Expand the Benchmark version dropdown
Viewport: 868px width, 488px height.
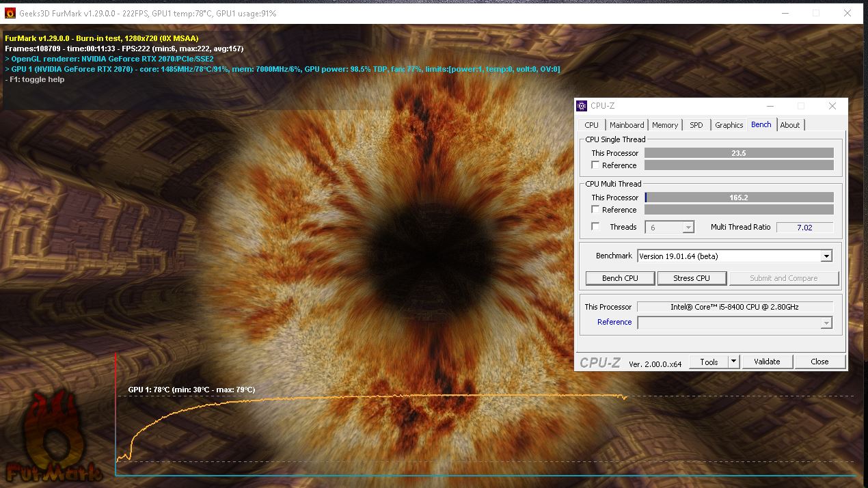point(826,256)
